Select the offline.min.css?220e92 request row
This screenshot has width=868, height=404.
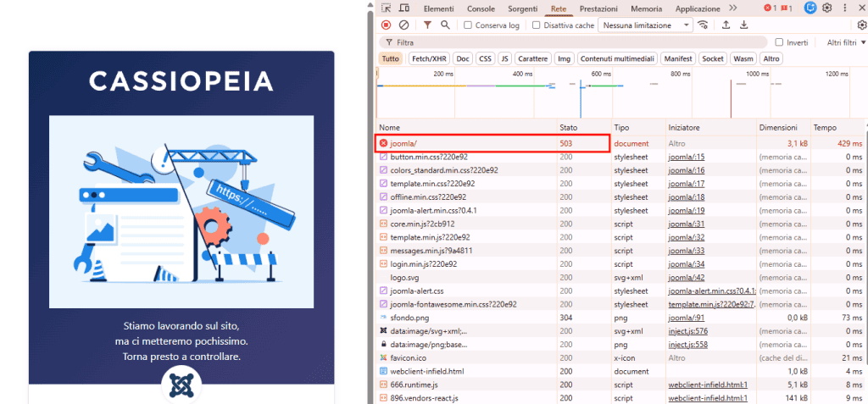(x=620, y=197)
